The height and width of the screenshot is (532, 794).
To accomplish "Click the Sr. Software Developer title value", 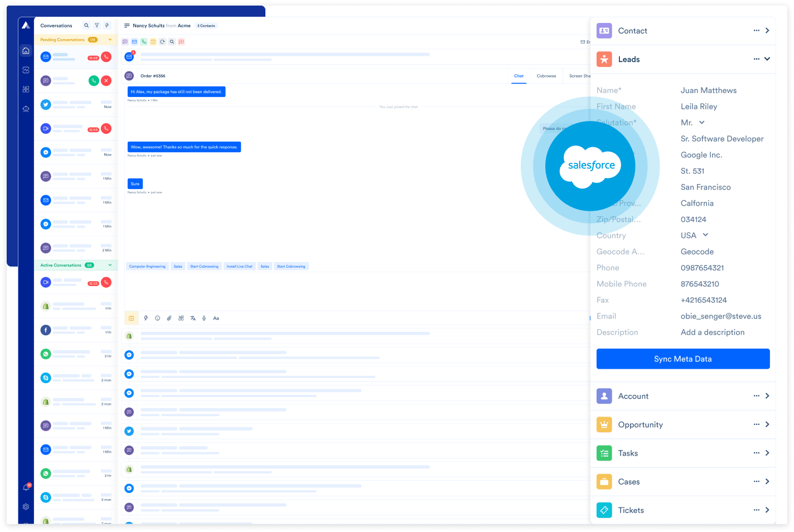I will [722, 139].
